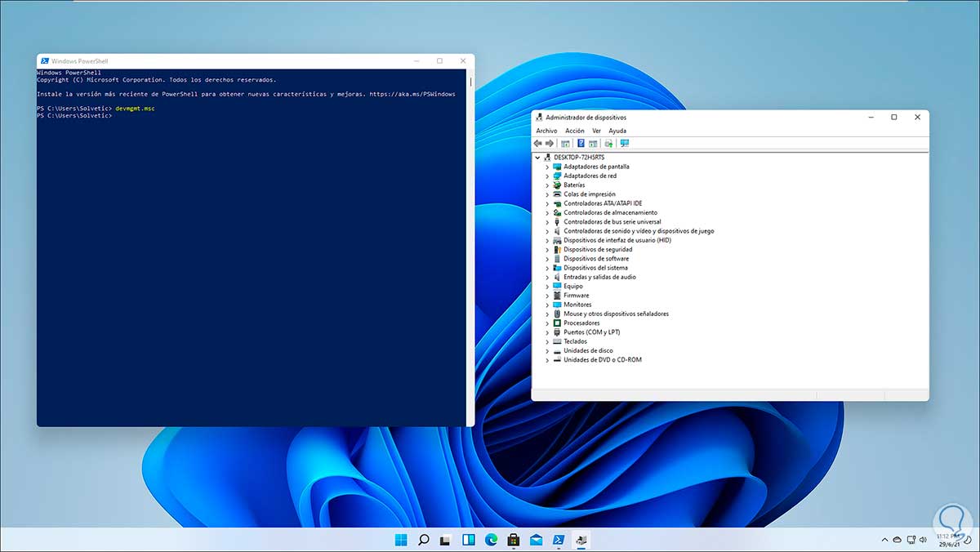Click the scan for hardware changes monitor icon
Image resolution: width=980 pixels, height=552 pixels.
coord(625,144)
